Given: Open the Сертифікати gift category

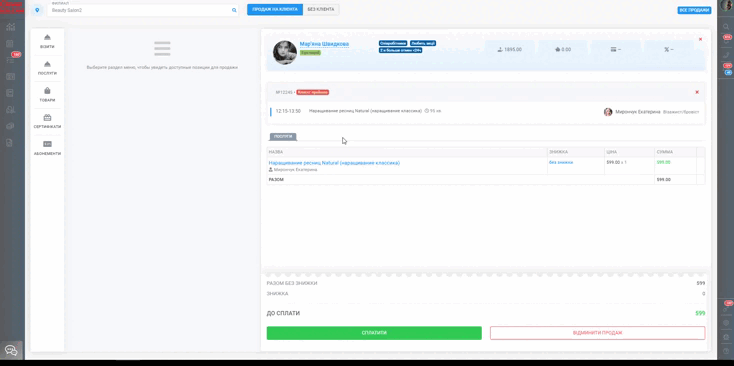Looking at the screenshot, I should point(47,121).
